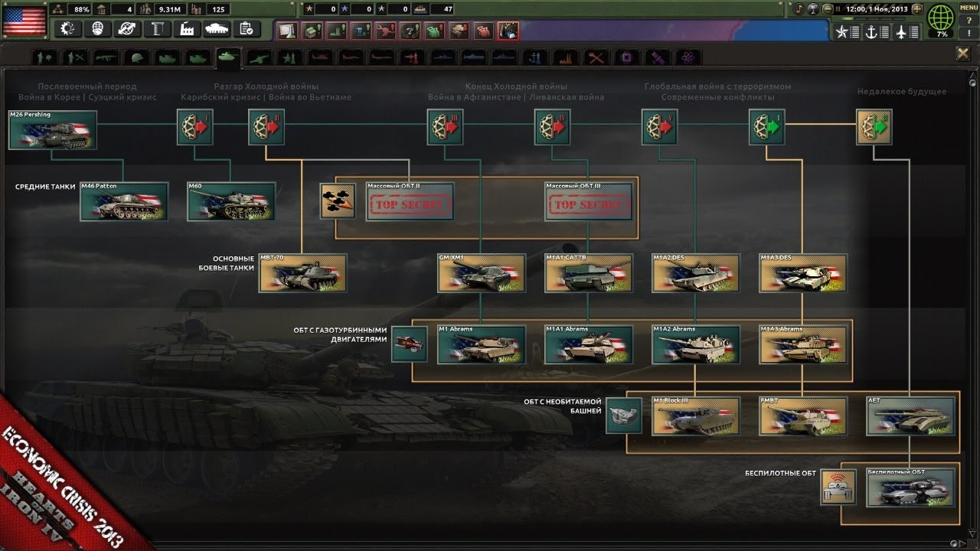
Task: Click the red-framed alert at the row end
Action: coord(508,31)
